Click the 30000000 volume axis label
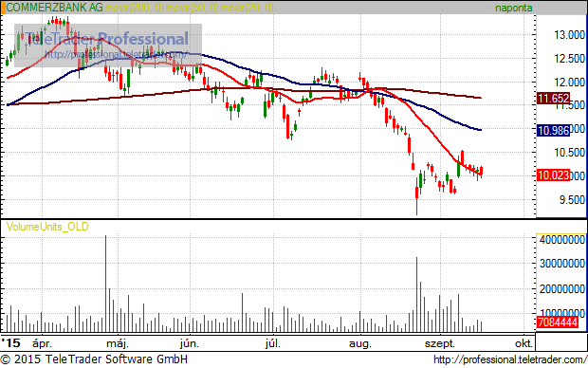 coord(562,264)
